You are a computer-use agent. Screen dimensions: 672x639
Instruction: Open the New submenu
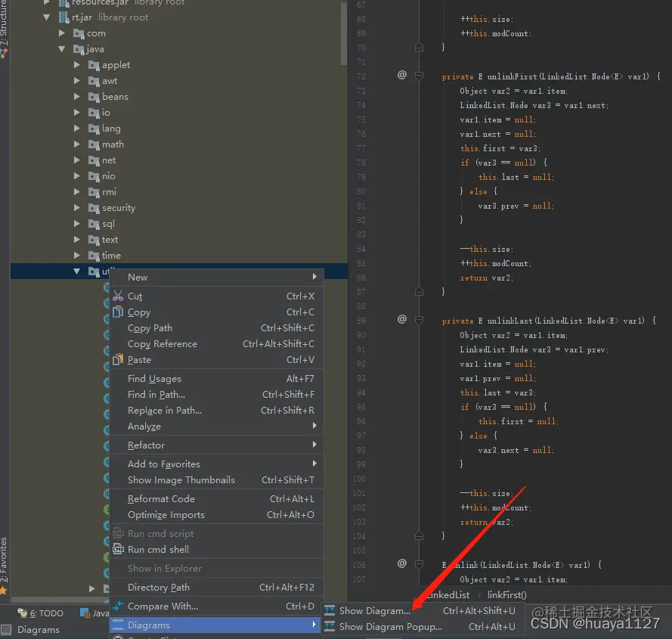coord(216,277)
